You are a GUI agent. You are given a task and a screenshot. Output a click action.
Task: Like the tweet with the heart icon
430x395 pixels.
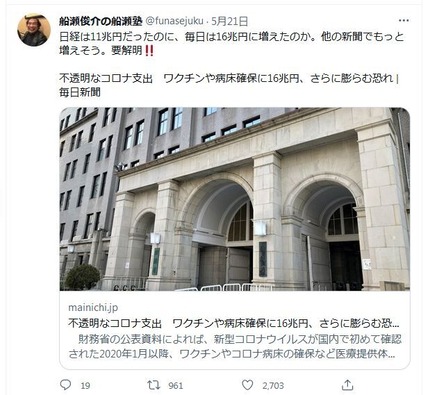click(x=247, y=385)
